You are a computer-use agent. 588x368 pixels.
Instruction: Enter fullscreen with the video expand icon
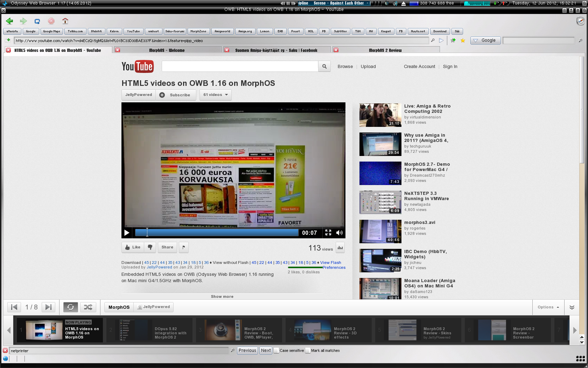328,233
